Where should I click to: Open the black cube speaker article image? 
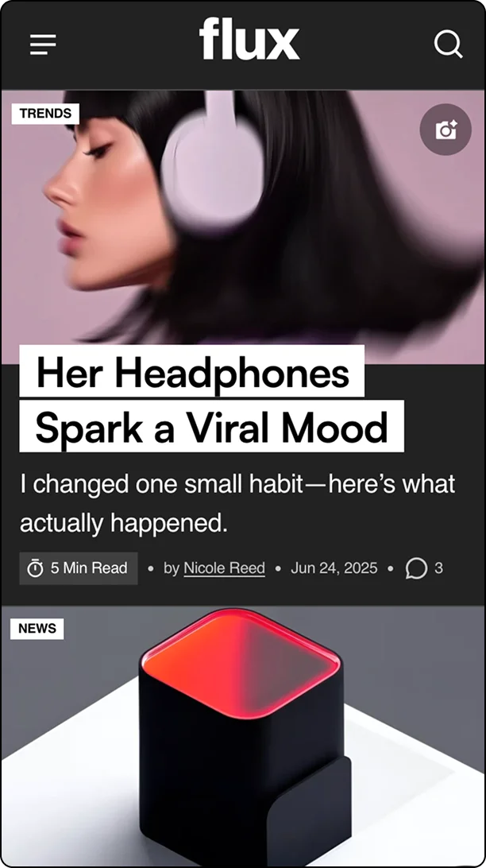pyautogui.click(x=243, y=736)
